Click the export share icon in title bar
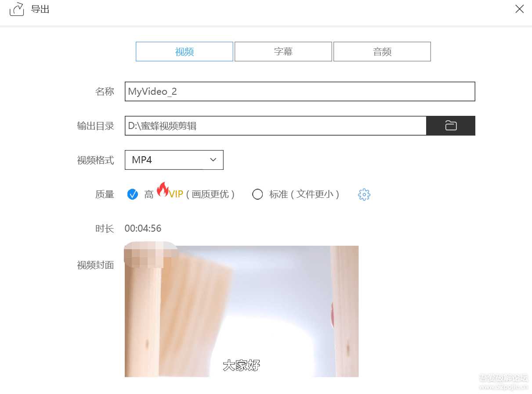532x394 pixels. coord(16,9)
